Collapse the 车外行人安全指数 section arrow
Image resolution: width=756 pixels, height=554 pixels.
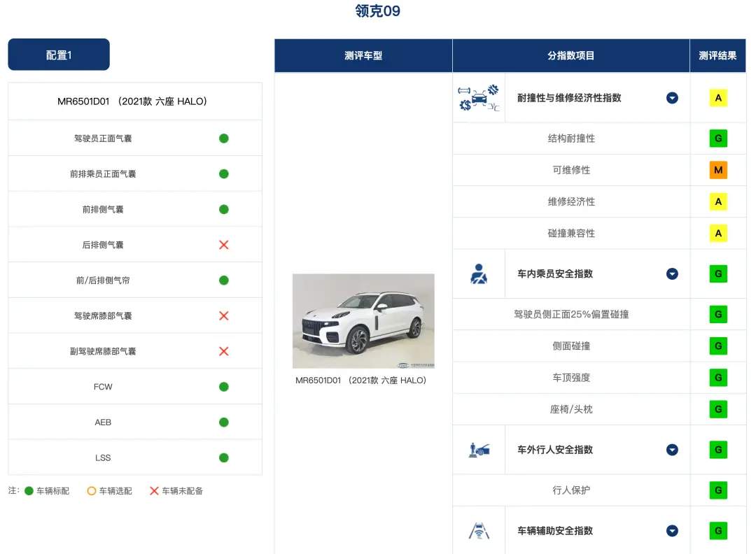tap(672, 450)
